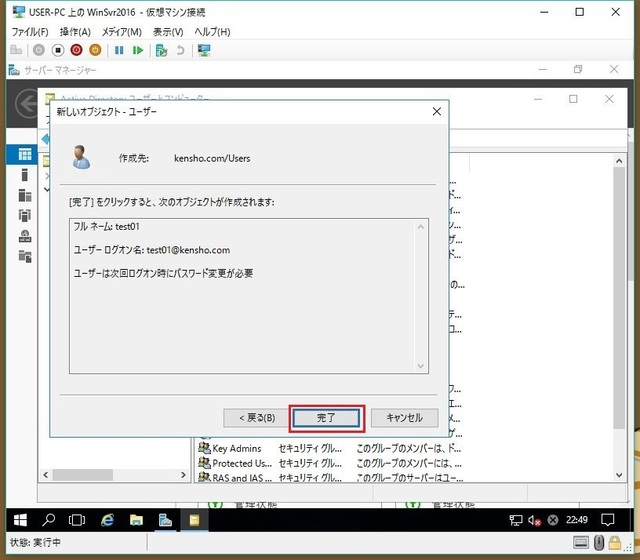The height and width of the screenshot is (560, 640).
Task: Select the Key Admins group row
Action: (x=236, y=449)
